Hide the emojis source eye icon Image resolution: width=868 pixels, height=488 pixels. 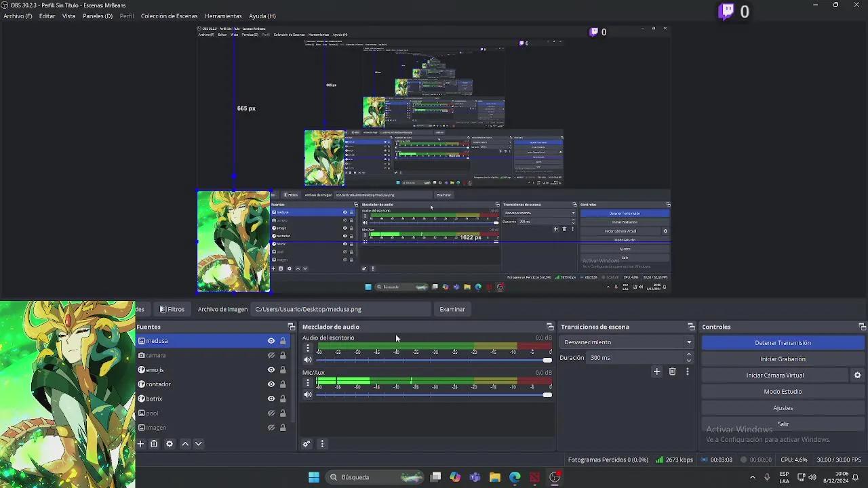271,370
